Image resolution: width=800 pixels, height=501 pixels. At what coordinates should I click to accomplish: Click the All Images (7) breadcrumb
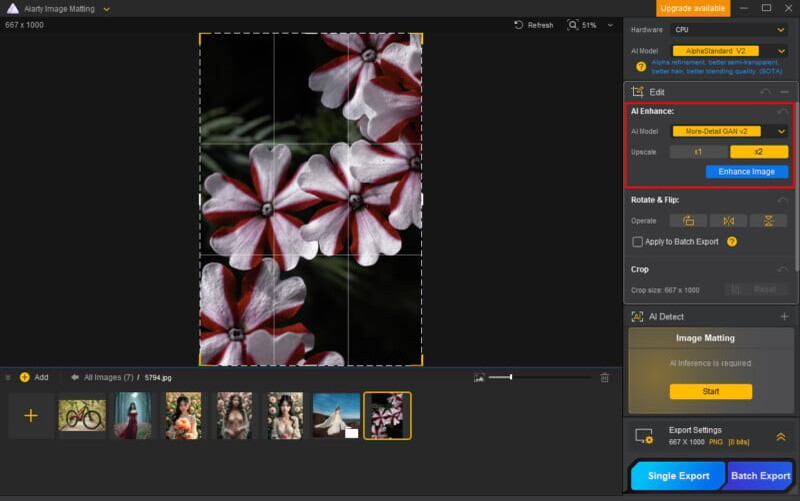108,378
